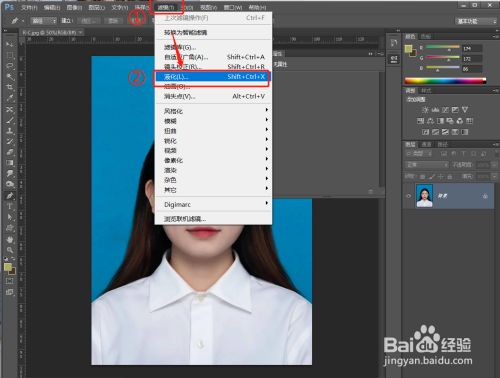Select the Dodge tool
This screenshot has height=378, width=500.
[10, 184]
